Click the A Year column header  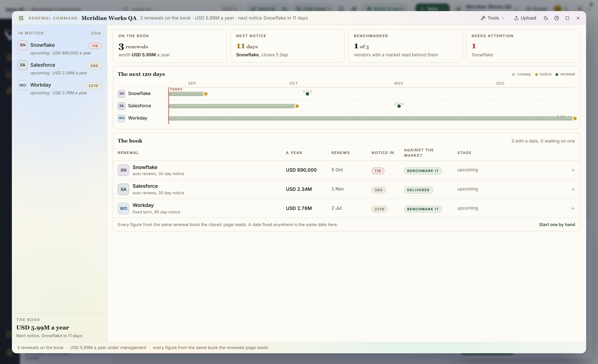pos(294,153)
